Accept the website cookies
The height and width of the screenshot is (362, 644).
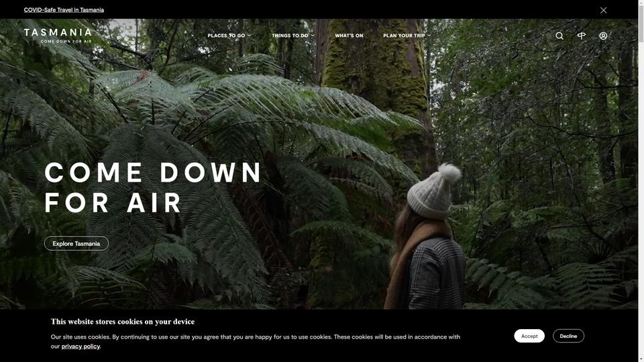(529, 336)
